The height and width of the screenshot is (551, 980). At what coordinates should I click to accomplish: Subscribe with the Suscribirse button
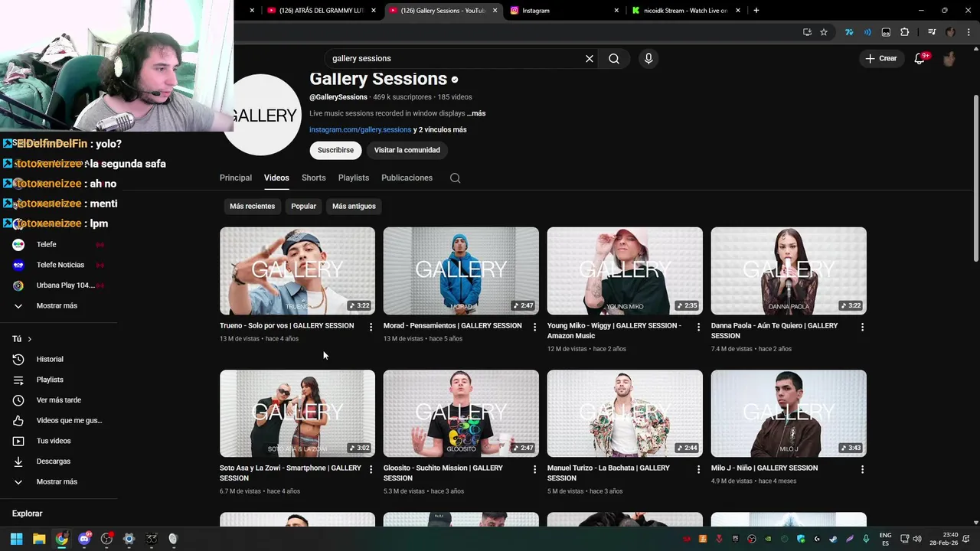[335, 150]
